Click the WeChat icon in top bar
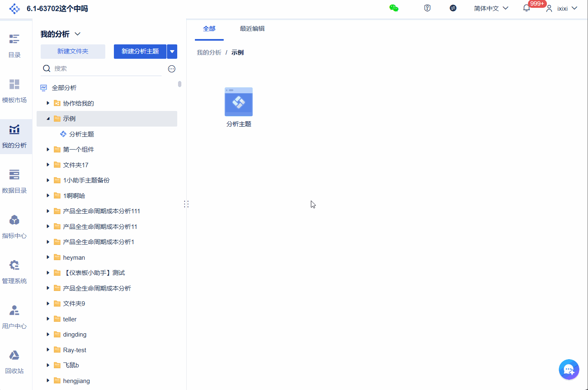588x390 pixels. (x=394, y=7)
